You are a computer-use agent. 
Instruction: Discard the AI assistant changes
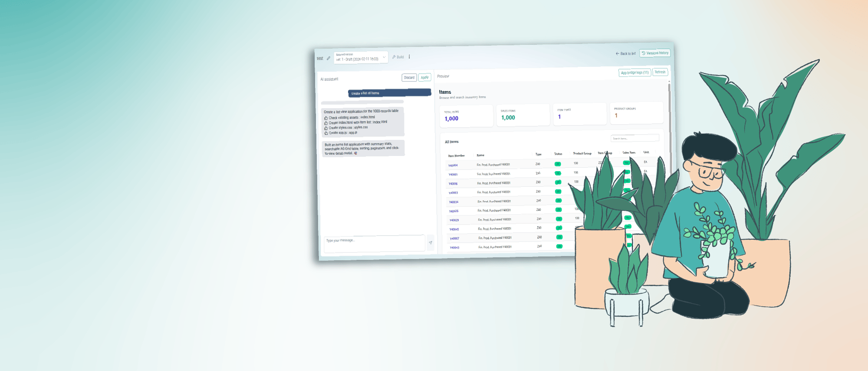[x=409, y=78]
